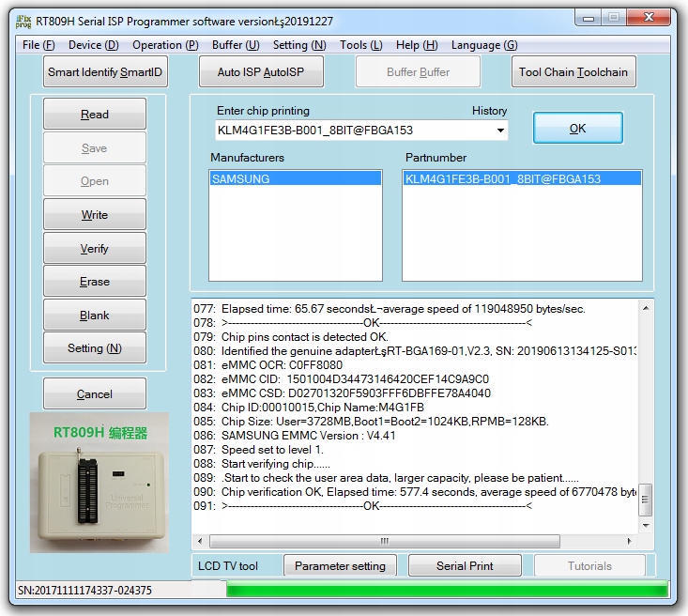
Task: Click log line 081 eMMC OCR
Action: point(268,365)
